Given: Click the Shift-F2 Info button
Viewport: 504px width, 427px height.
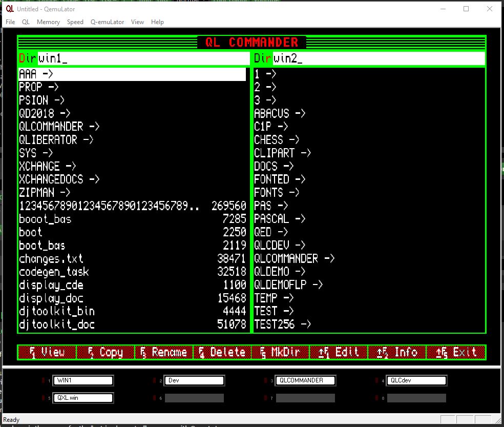Looking at the screenshot, I should tap(396, 352).
